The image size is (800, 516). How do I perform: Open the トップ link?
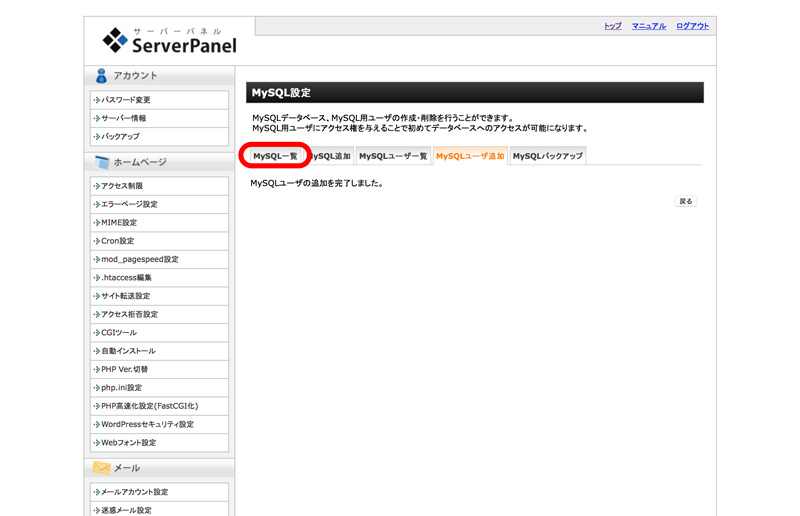(x=612, y=26)
